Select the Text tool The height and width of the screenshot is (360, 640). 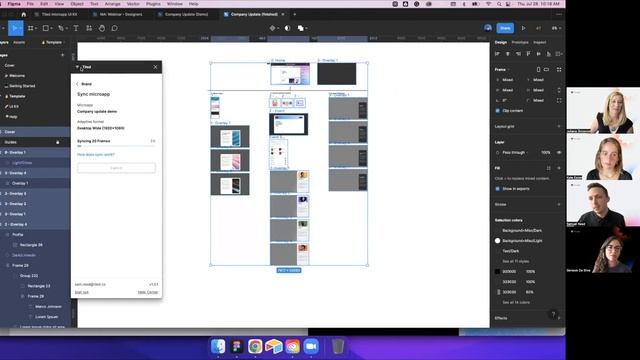point(76,28)
